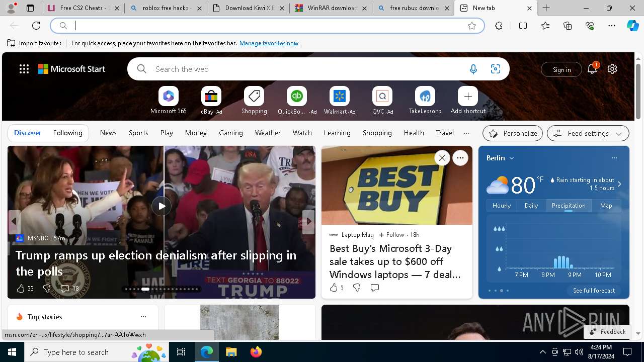644x362 pixels.
Task: Open the Personalize button
Action: click(513, 133)
